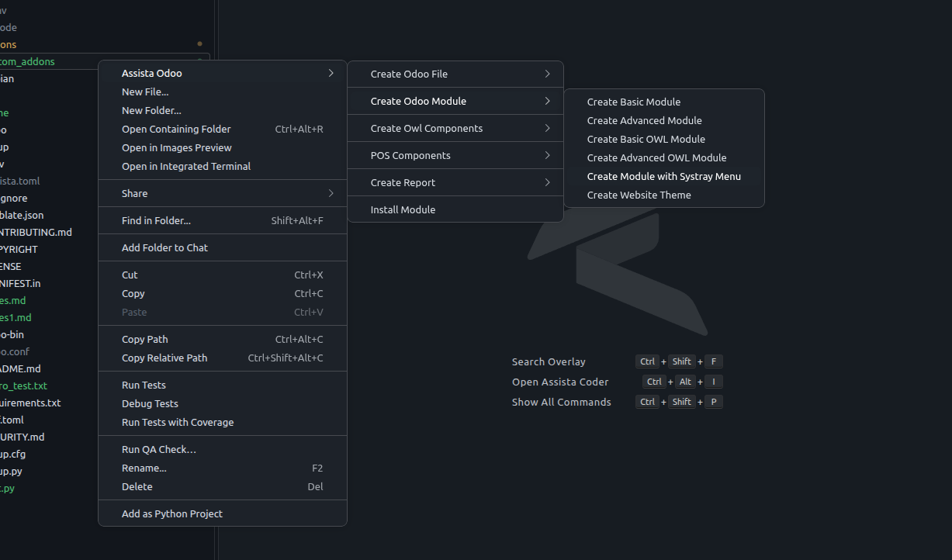This screenshot has height=560, width=952.
Task: Click chevron next to Create Odoo Module
Action: click(547, 101)
